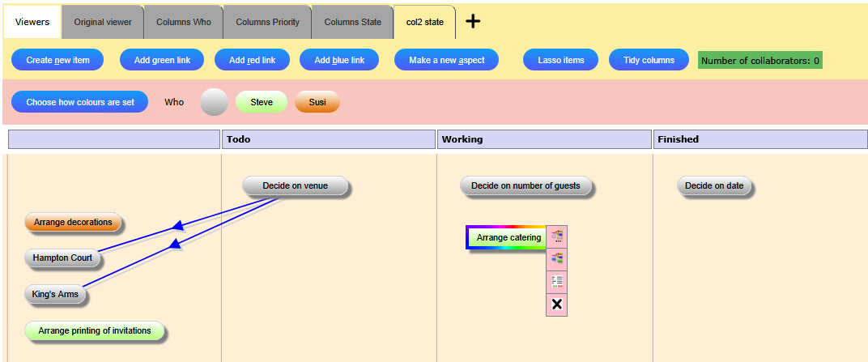Click the black X delete icon beside Arrange catering
This screenshot has height=362, width=868.
[556, 305]
